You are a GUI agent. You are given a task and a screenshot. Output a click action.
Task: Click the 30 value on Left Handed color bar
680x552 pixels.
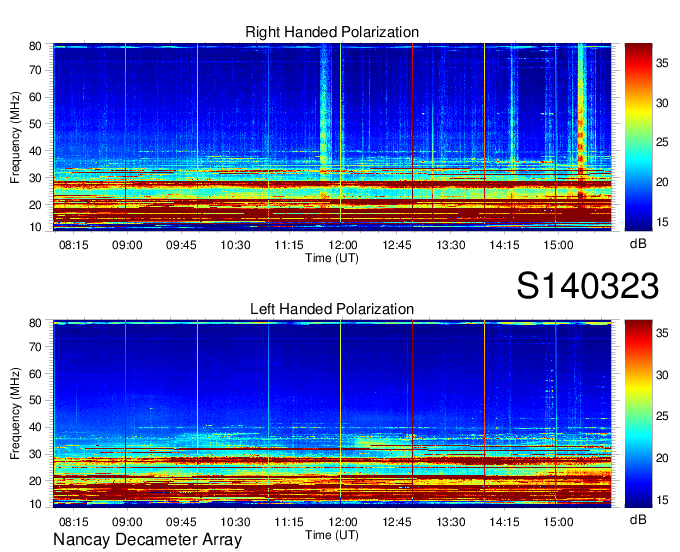[662, 375]
